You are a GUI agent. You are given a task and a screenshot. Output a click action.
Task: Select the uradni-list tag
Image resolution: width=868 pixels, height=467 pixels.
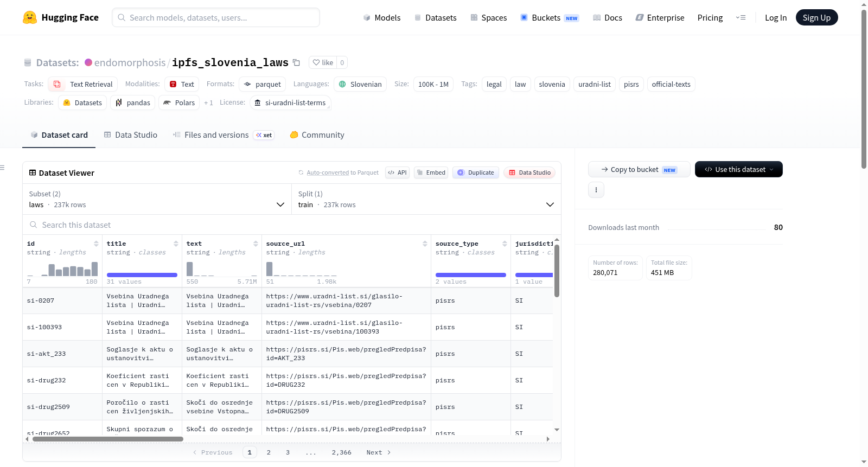point(595,84)
